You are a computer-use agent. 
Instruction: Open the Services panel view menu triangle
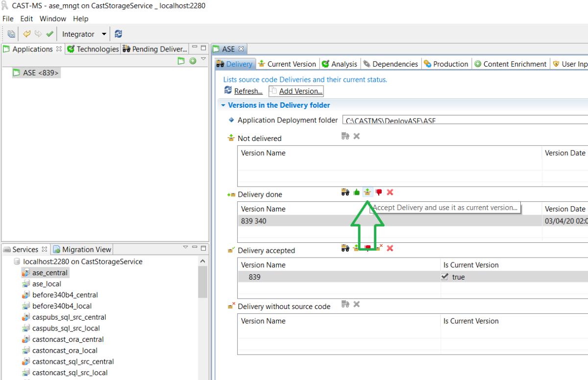coord(185,247)
